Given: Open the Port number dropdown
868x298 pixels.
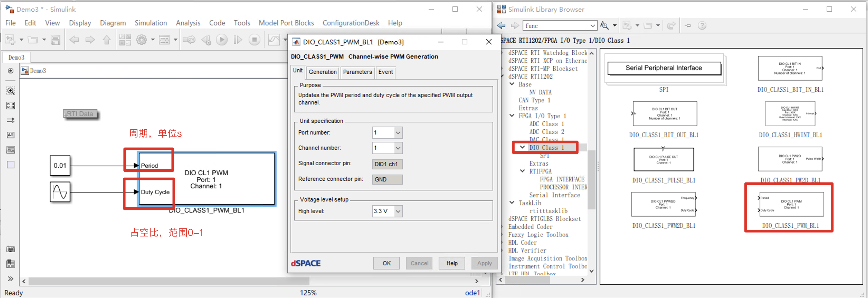Looking at the screenshot, I should coord(398,133).
